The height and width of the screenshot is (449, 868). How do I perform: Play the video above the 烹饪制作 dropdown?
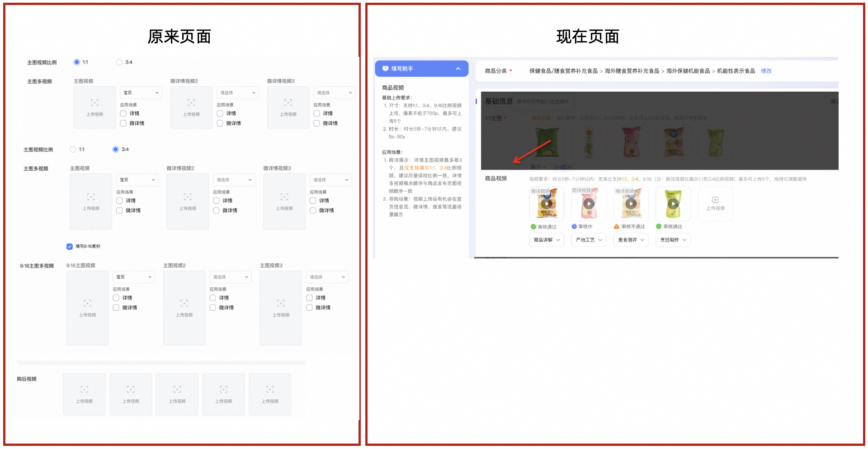[673, 204]
